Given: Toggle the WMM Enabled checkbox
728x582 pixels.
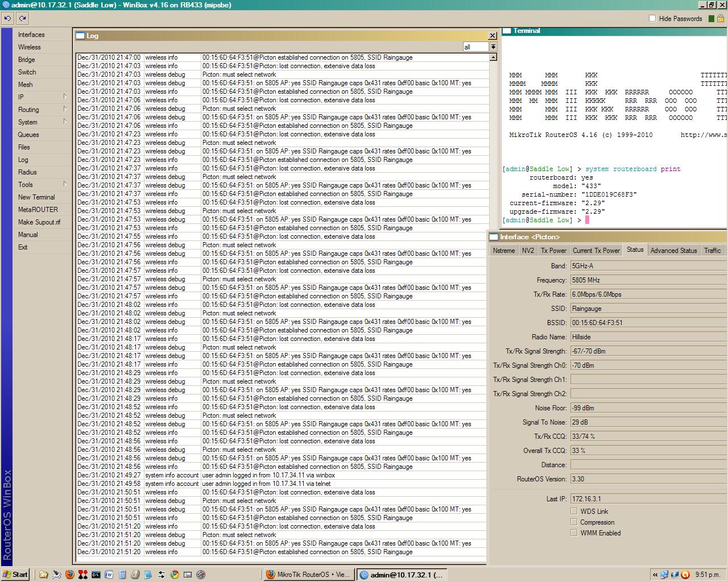Looking at the screenshot, I should (x=574, y=533).
